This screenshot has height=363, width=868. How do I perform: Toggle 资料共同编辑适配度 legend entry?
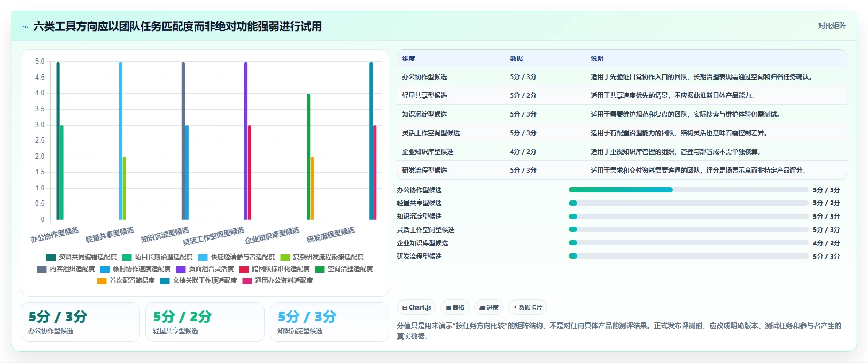click(81, 257)
